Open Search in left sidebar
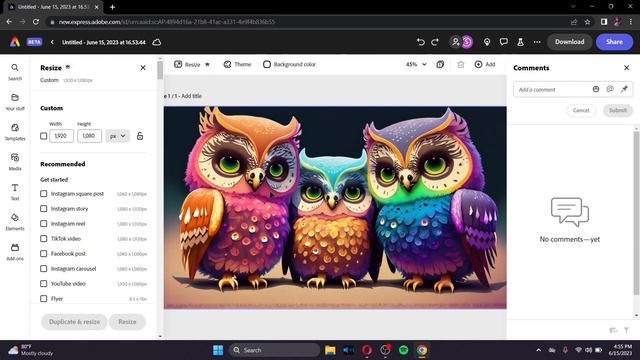The height and width of the screenshot is (360, 640). [15, 71]
